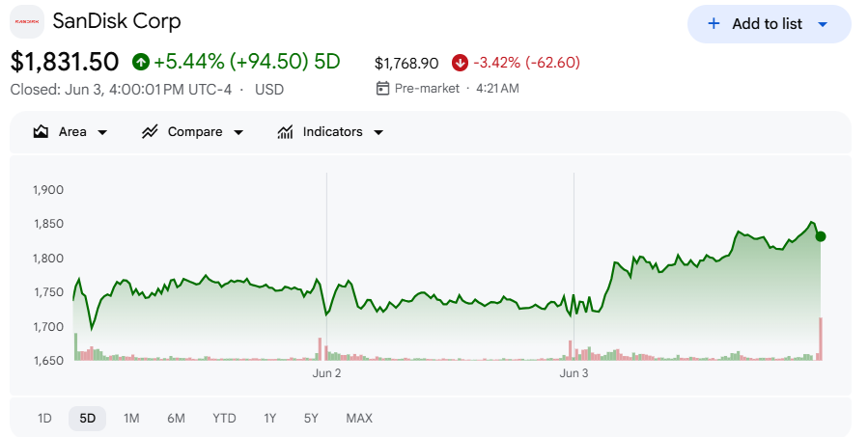Click the green end-point dot on chart
The width and height of the screenshot is (868, 437).
821,236
